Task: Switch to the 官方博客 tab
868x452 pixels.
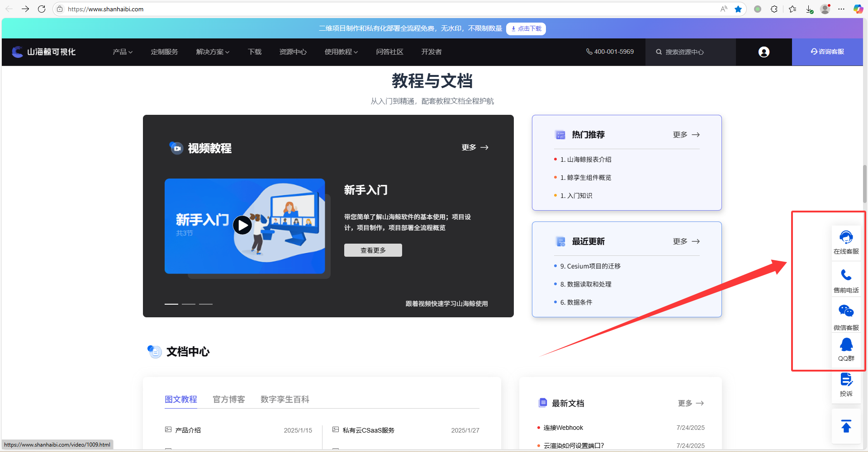Action: [229, 400]
